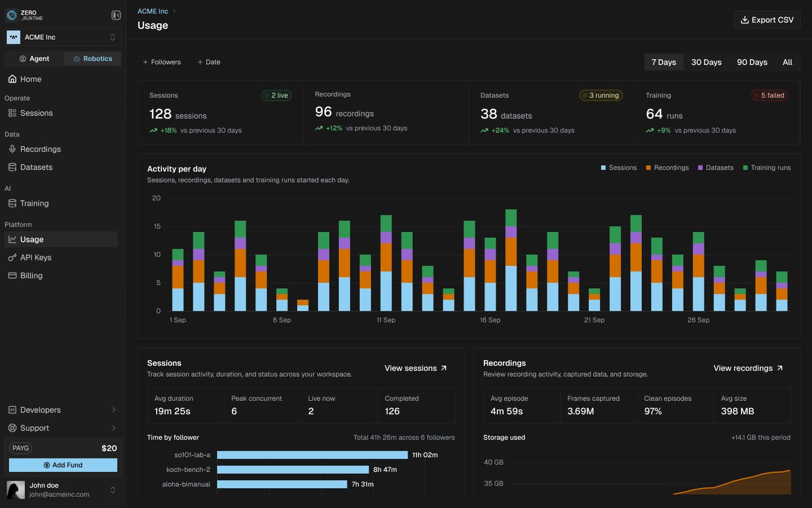Screen dimensions: 812x508
Task: Click the 5 failed badge
Action: (x=770, y=95)
